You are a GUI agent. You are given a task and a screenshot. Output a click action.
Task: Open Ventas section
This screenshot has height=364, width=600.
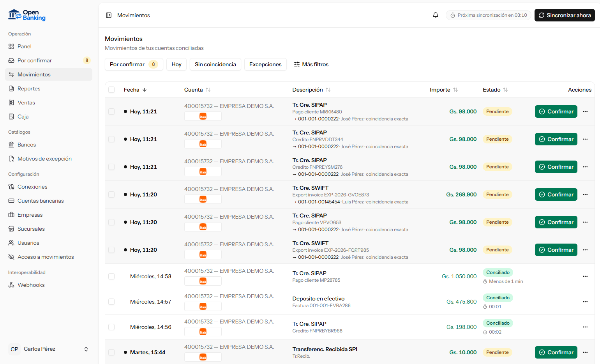click(x=49, y=102)
